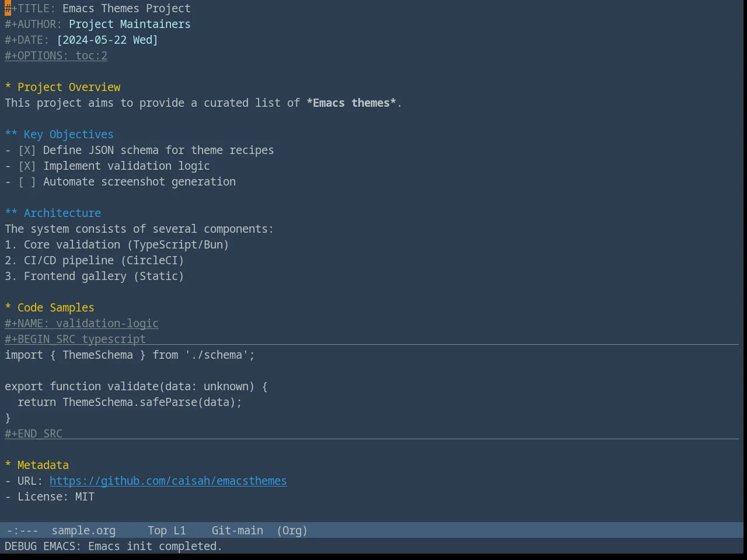This screenshot has width=747, height=560.
Task: Click the 'export function validate' code line
Action: pos(136,386)
